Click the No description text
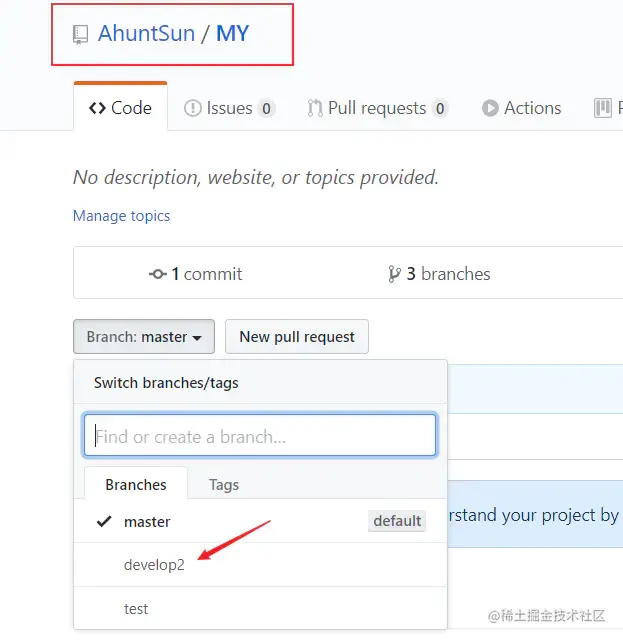The height and width of the screenshot is (641, 623). click(256, 178)
